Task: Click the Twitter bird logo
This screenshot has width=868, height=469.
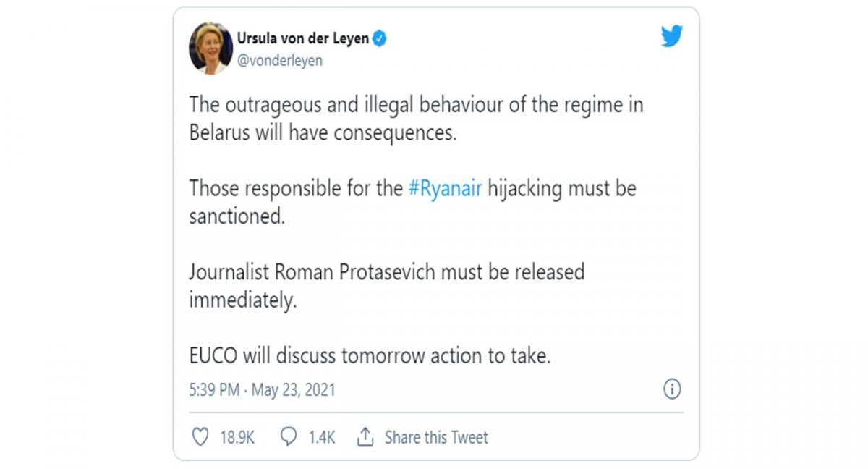Action: pyautogui.click(x=672, y=35)
